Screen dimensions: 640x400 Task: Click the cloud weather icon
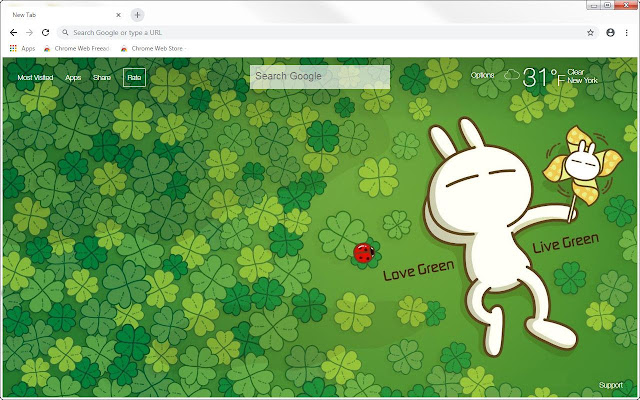[512, 75]
